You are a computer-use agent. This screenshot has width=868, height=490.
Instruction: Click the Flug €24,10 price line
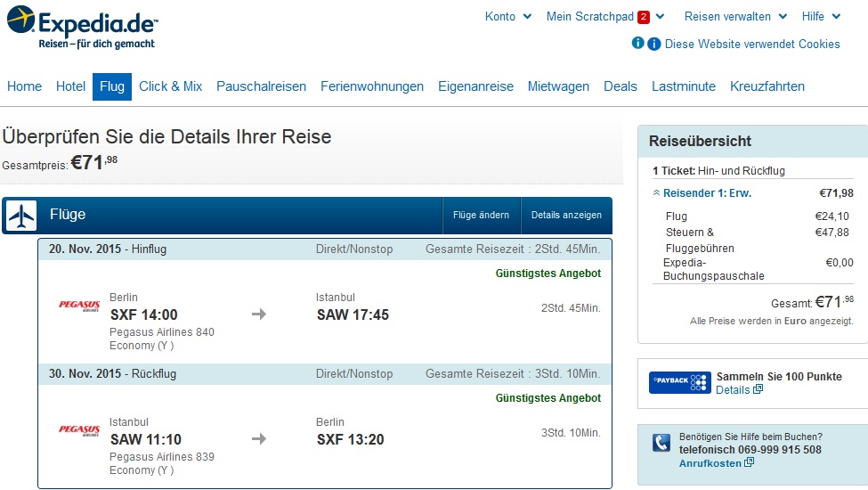(x=758, y=216)
